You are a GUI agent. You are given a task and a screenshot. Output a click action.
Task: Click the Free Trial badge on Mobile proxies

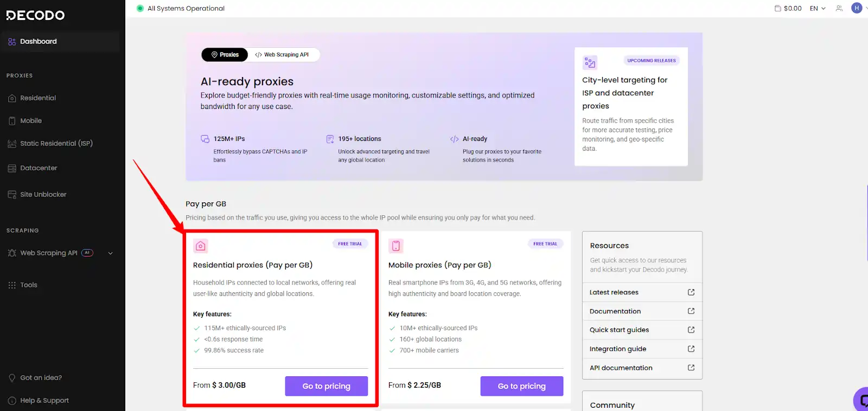(545, 243)
